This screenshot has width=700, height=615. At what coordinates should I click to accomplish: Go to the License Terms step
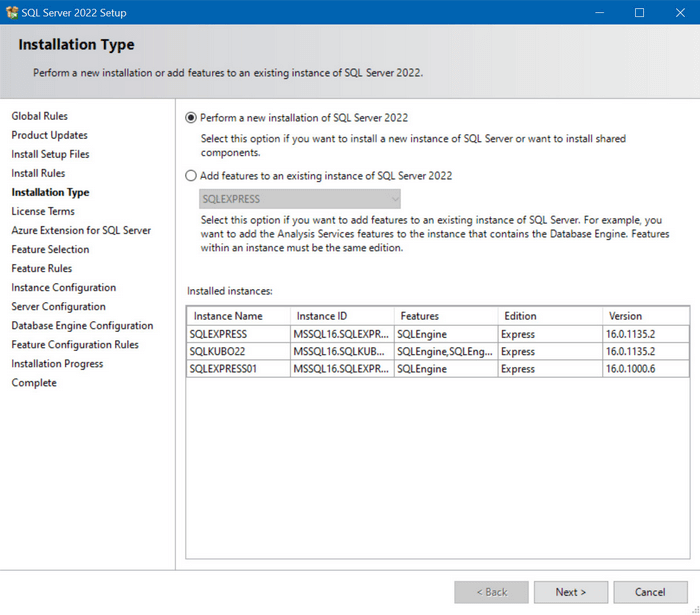(x=43, y=212)
